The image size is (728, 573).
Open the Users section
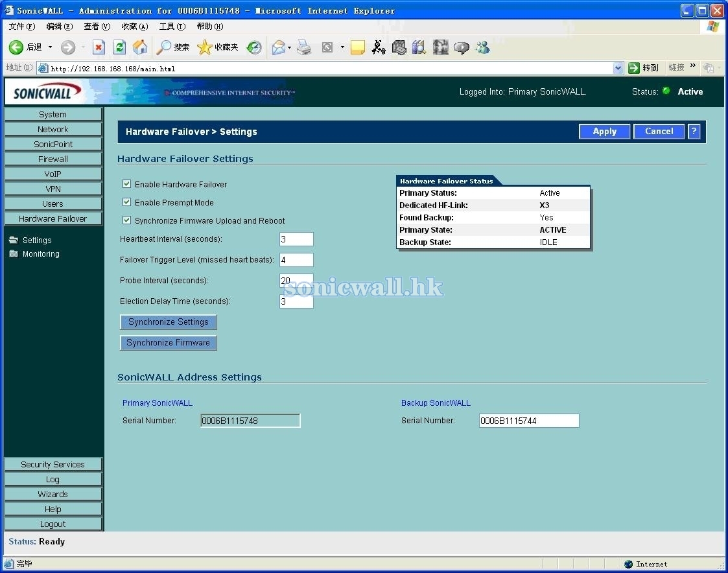pyautogui.click(x=53, y=204)
